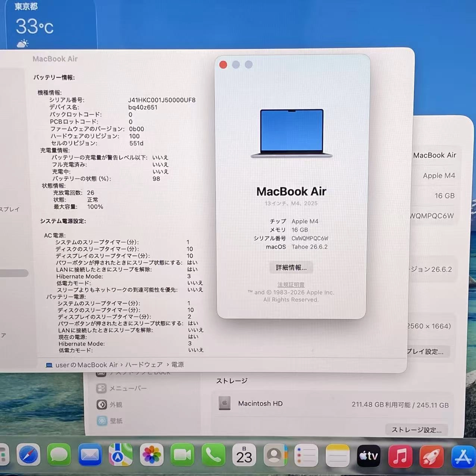Click the 充放電回数: 26 line
Image resolution: width=476 pixels, height=476 pixels.
73,192
